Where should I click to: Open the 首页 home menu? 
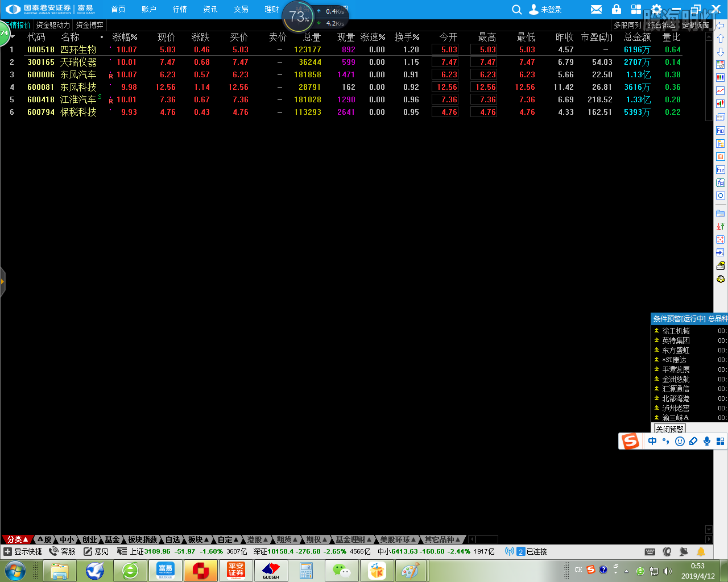[x=118, y=9]
